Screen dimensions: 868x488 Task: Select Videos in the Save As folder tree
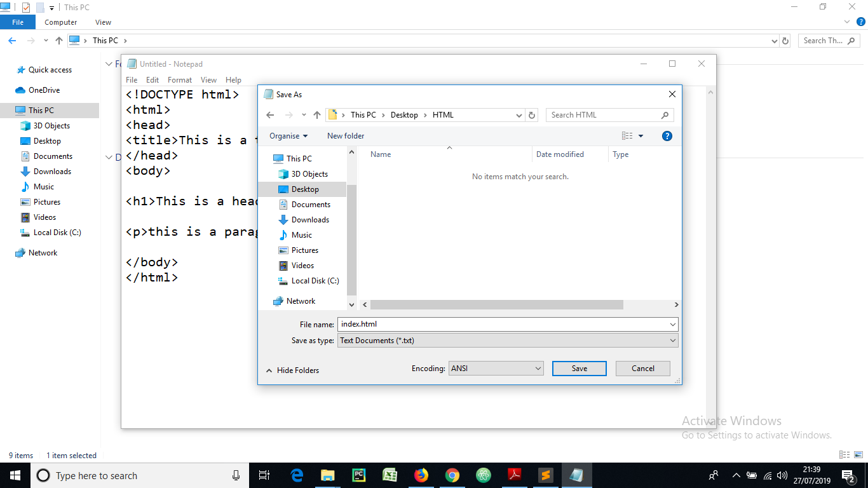click(x=297, y=266)
